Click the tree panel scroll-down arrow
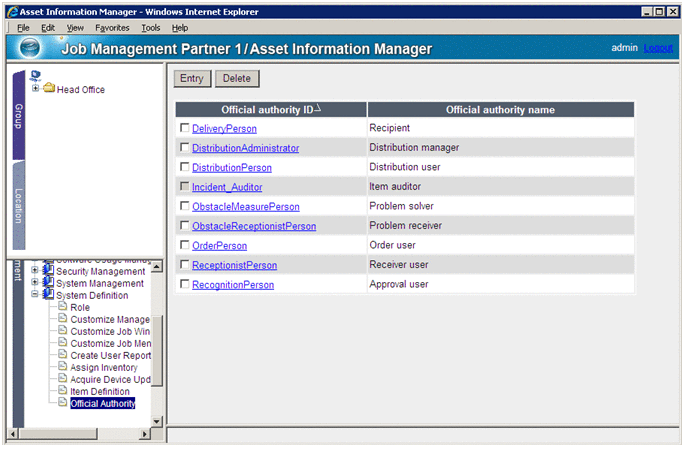Screen dimensions: 685x449 click(x=156, y=422)
